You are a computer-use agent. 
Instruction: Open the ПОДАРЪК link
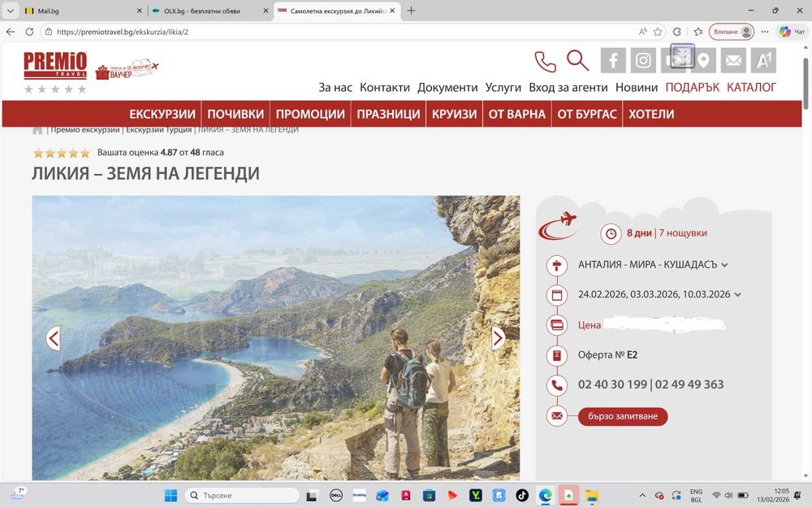point(693,88)
